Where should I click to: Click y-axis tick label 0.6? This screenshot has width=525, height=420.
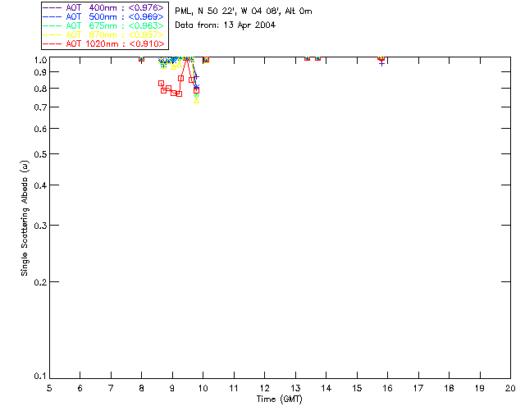click(x=40, y=129)
